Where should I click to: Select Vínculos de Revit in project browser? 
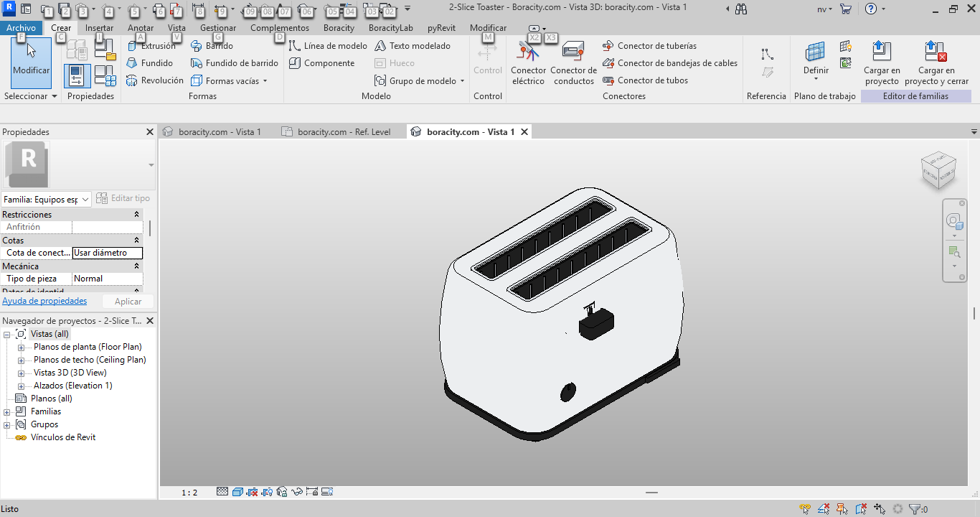63,437
